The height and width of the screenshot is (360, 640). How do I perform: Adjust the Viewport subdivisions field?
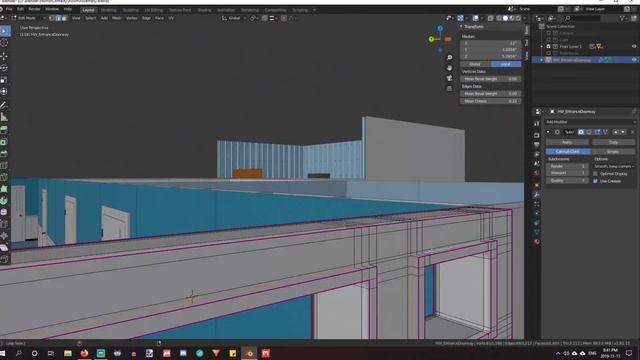tap(567, 173)
